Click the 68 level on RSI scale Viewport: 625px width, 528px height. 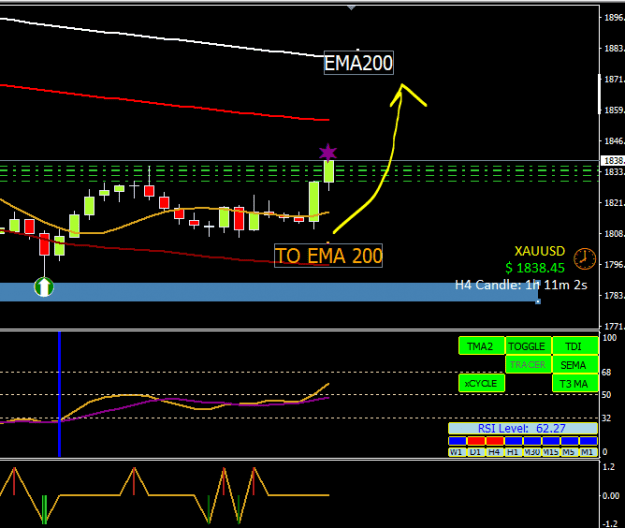(x=606, y=373)
